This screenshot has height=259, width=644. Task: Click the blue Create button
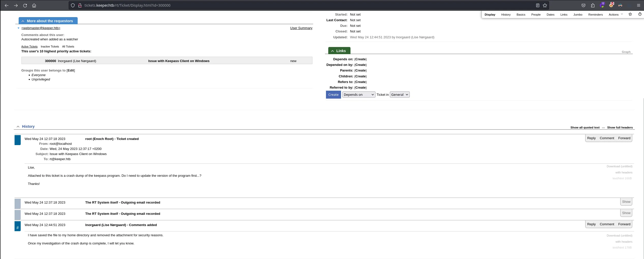[333, 95]
